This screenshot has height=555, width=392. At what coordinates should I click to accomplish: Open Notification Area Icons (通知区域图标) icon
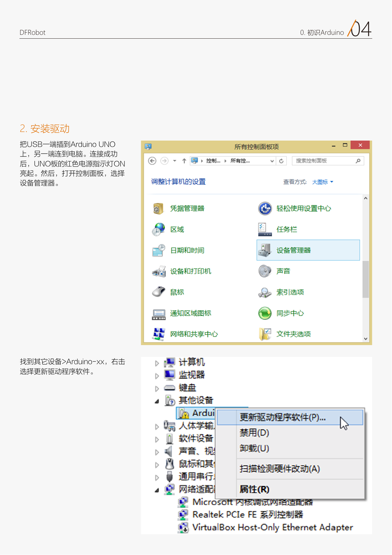tap(159, 314)
